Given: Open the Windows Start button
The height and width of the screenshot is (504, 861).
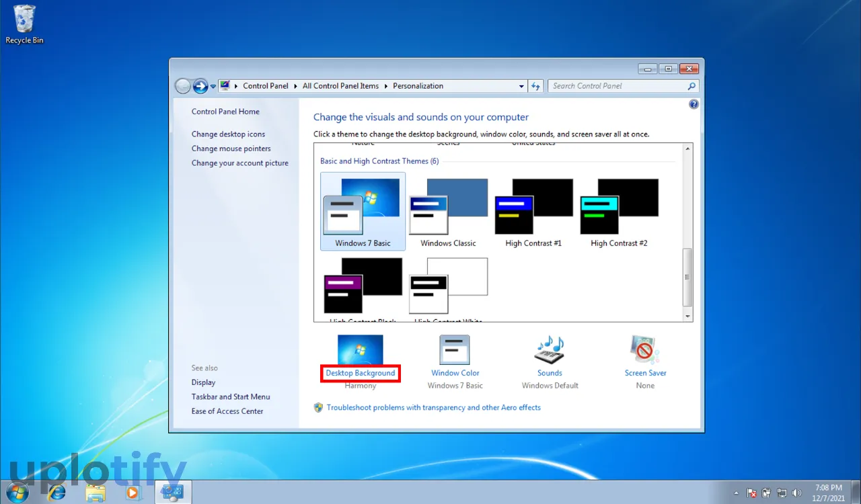Looking at the screenshot, I should point(17,492).
